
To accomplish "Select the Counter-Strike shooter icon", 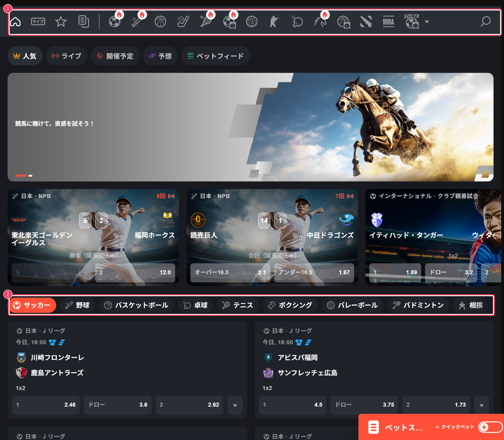I will (x=275, y=22).
